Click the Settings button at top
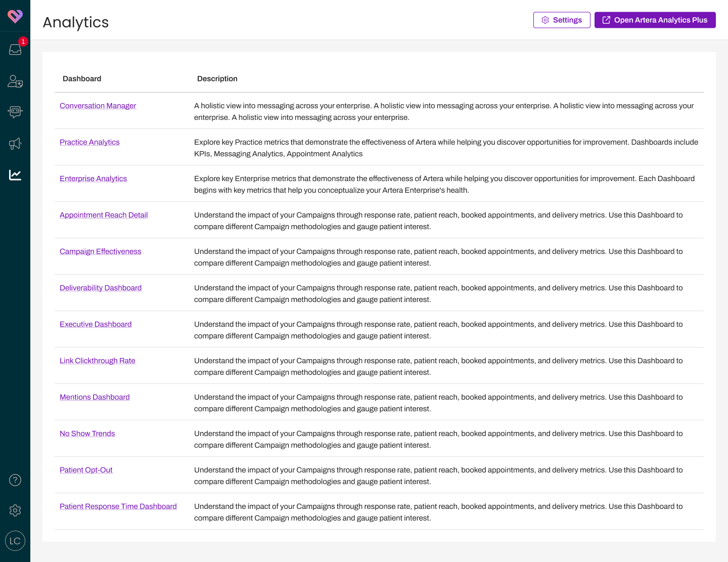This screenshot has width=728, height=562. pos(562,20)
